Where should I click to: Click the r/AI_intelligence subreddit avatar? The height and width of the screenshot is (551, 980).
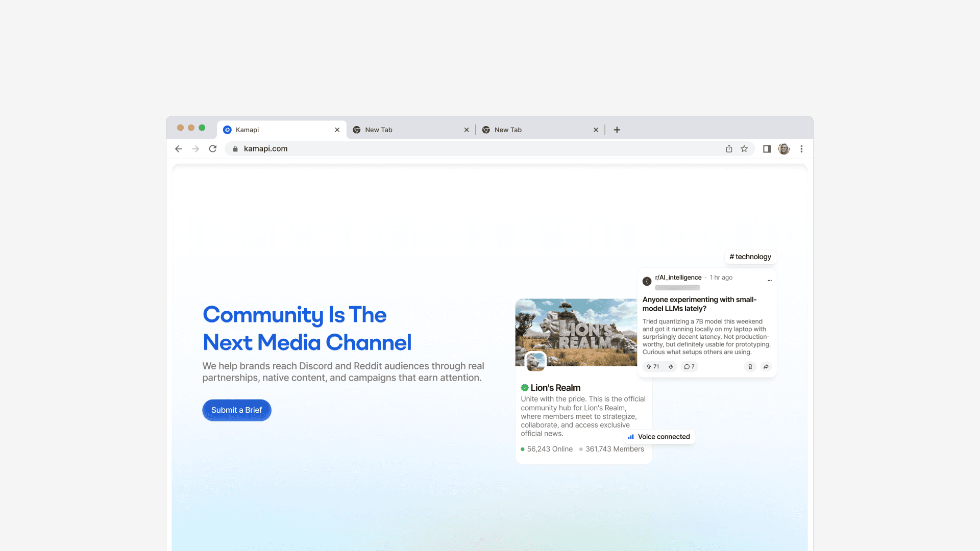tap(646, 281)
